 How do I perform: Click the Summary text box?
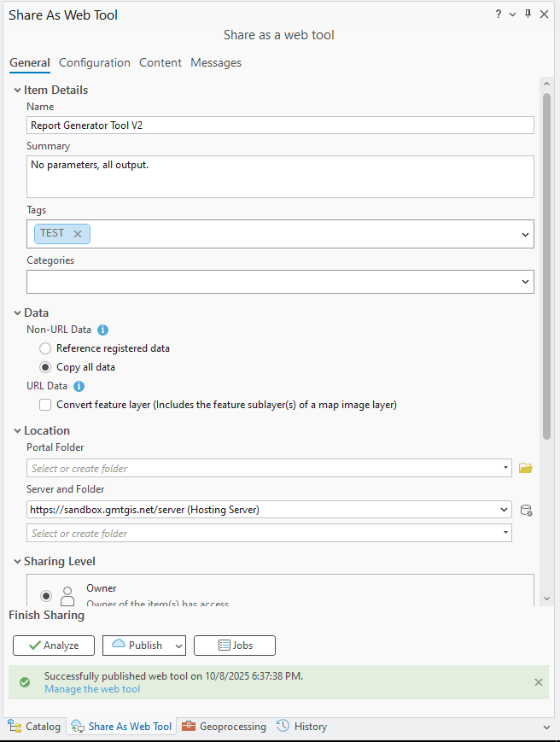pos(281,177)
